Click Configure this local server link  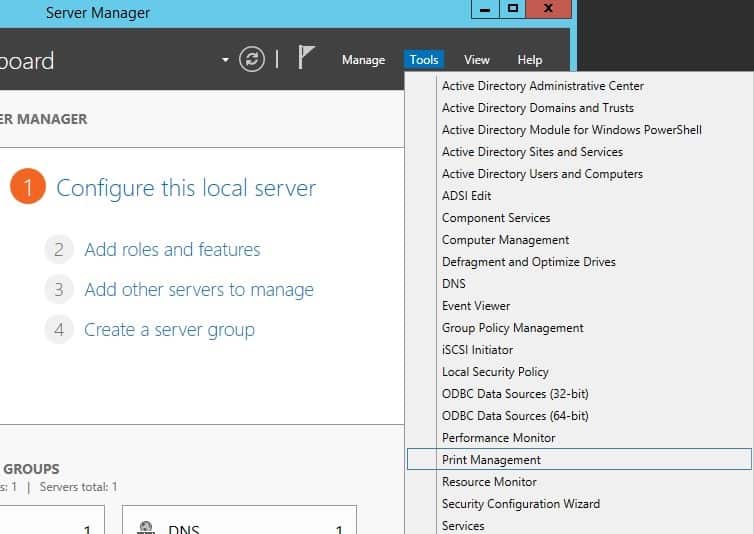(186, 188)
